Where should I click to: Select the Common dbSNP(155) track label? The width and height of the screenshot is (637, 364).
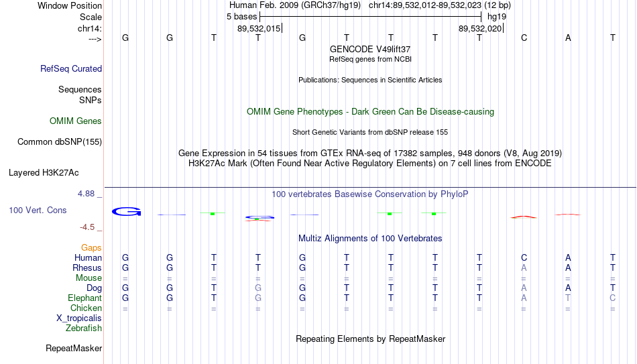click(x=60, y=142)
